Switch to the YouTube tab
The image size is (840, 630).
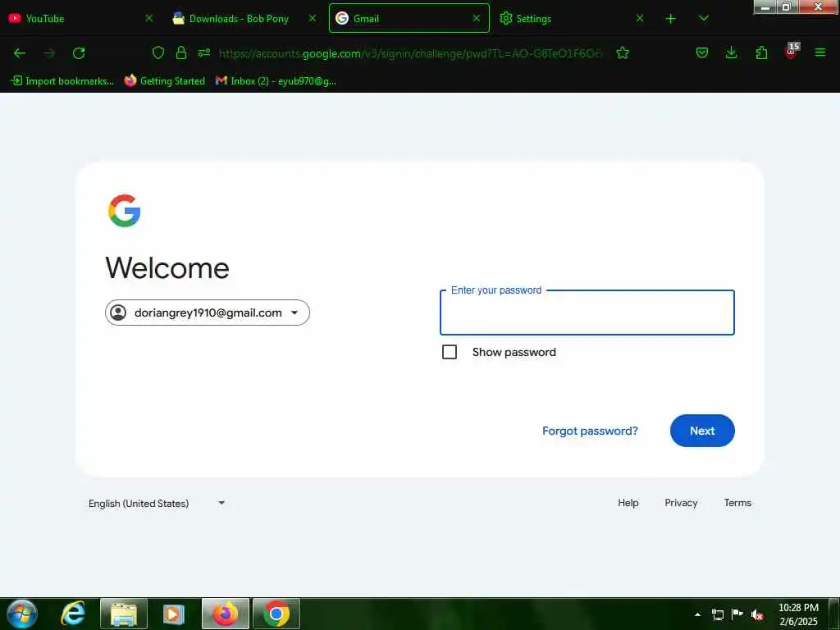(x=80, y=18)
